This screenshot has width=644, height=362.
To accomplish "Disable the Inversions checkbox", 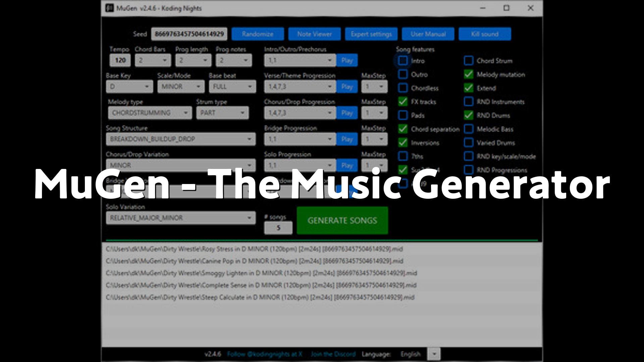I will pyautogui.click(x=403, y=143).
